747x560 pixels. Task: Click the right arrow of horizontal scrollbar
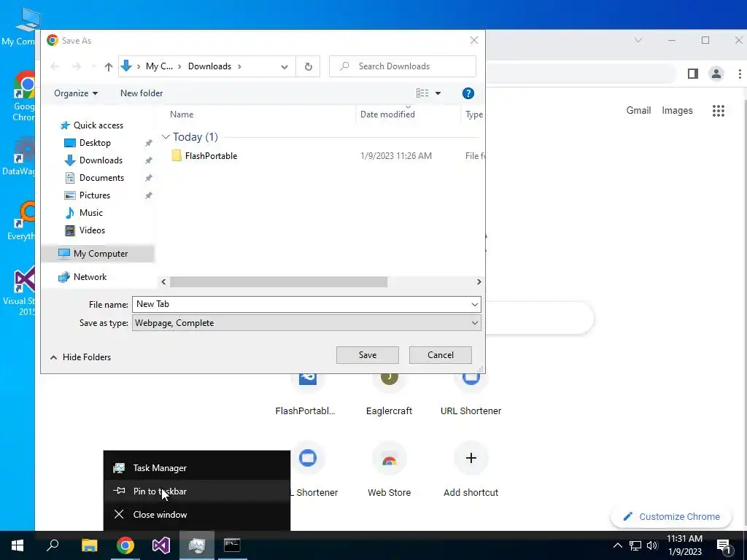point(479,282)
